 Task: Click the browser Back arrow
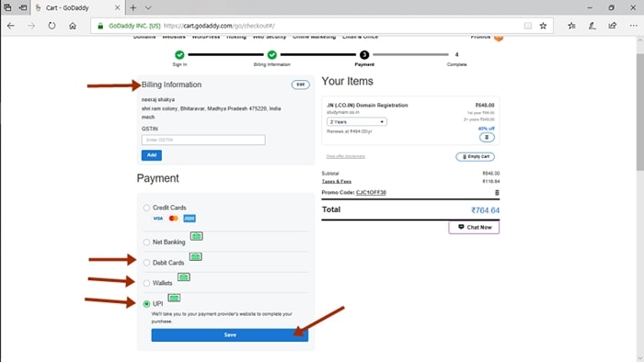[11, 26]
